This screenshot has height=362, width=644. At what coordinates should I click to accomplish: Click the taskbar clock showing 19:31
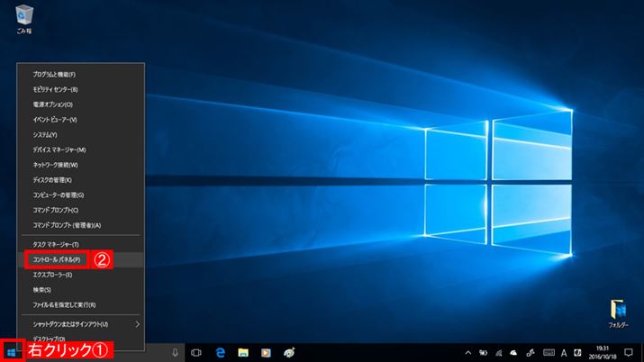pos(601,352)
